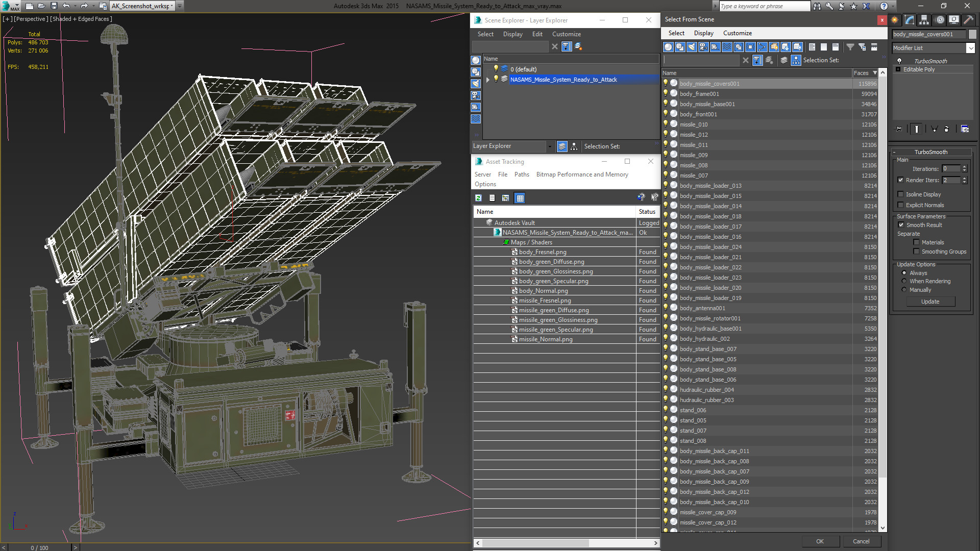The image size is (980, 551).
Task: Click the TurboSmooth Update button
Action: pos(930,302)
